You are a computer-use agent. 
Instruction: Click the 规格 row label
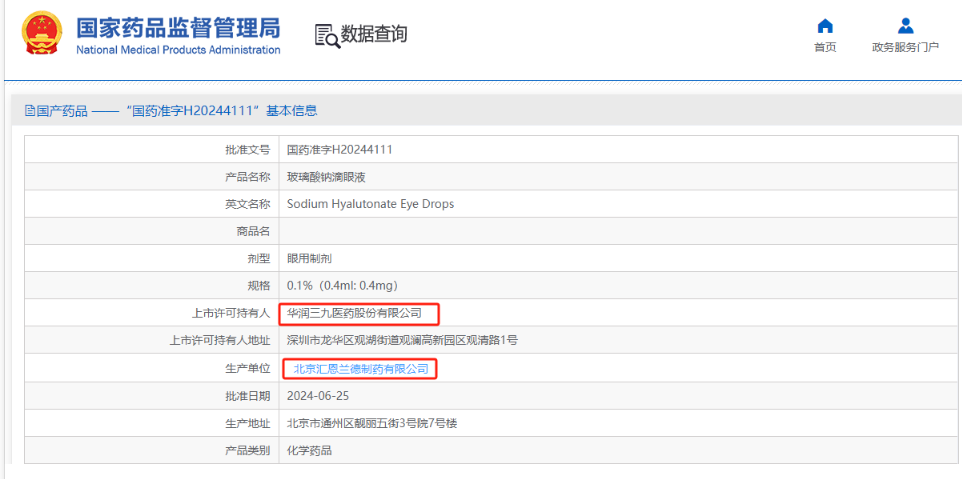pyautogui.click(x=259, y=286)
